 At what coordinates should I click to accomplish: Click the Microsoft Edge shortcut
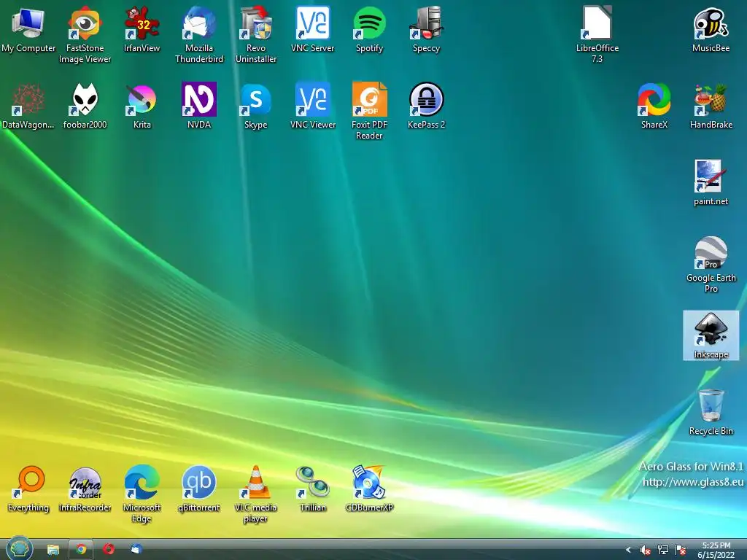(142, 494)
